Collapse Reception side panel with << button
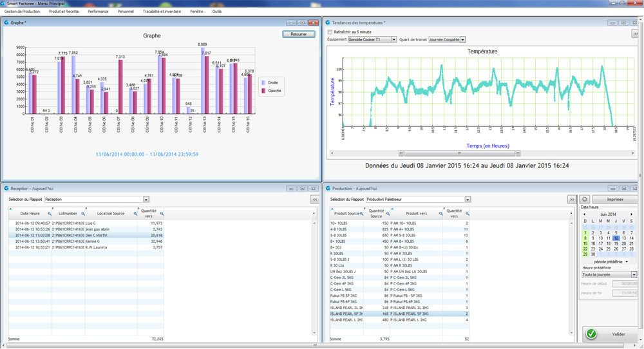 coord(315,199)
